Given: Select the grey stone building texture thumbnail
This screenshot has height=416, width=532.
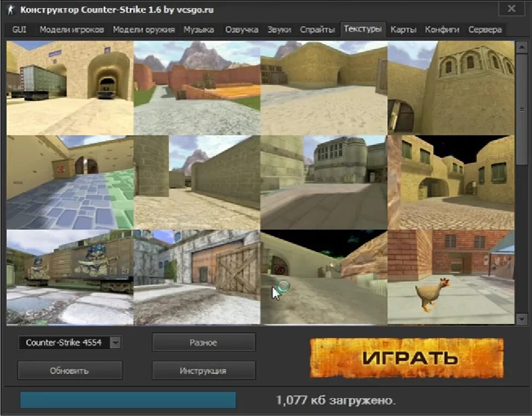Looking at the screenshot, I should tap(324, 183).
